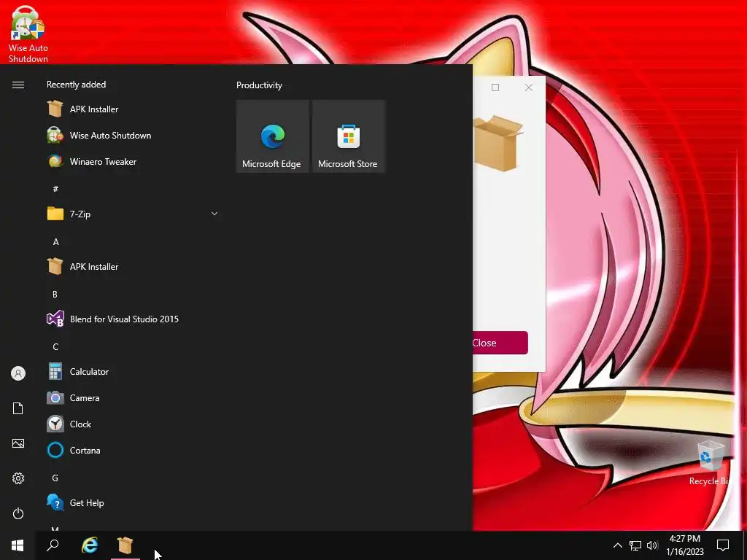Click the letter C section header
The height and width of the screenshot is (560, 747).
click(55, 346)
